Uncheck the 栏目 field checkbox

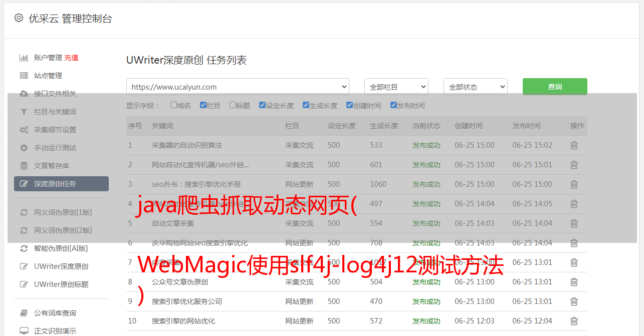click(x=203, y=105)
